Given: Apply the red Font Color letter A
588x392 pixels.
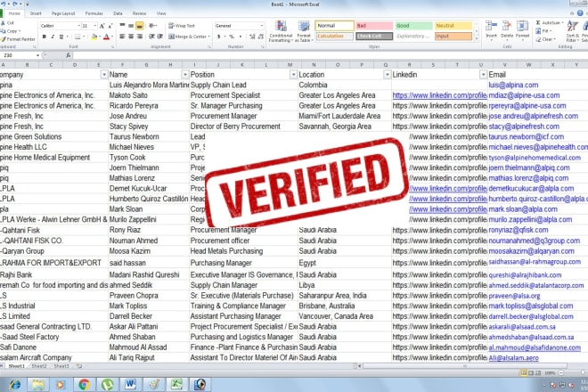Looking at the screenshot, I should [107, 37].
